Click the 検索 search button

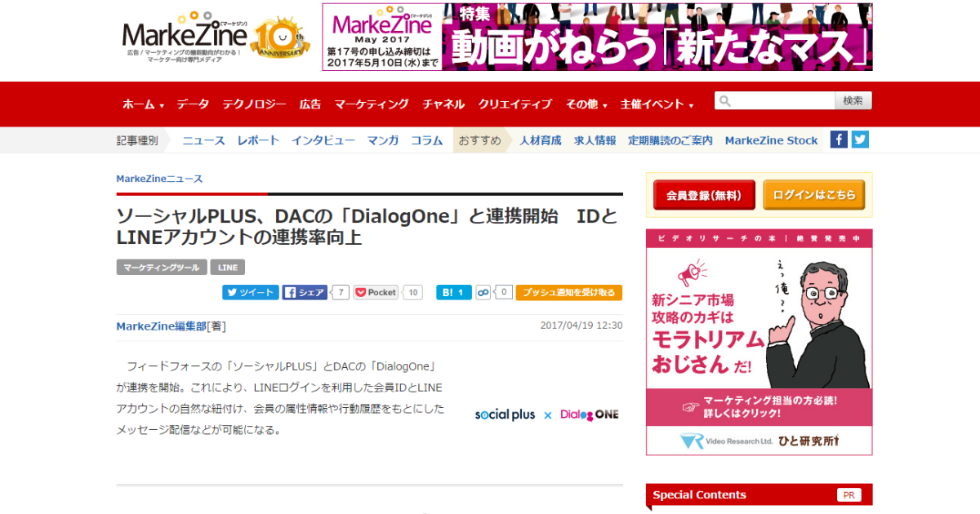(x=853, y=101)
